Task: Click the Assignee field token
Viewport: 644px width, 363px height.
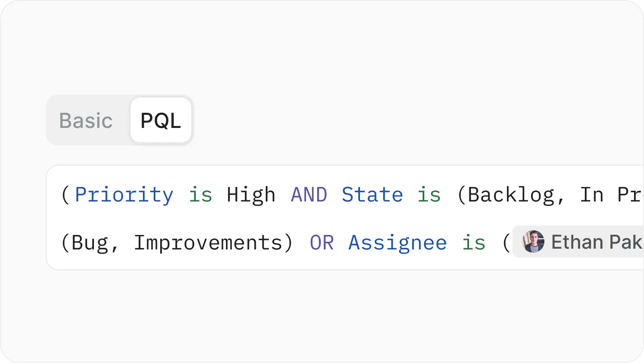Action: coord(397,242)
